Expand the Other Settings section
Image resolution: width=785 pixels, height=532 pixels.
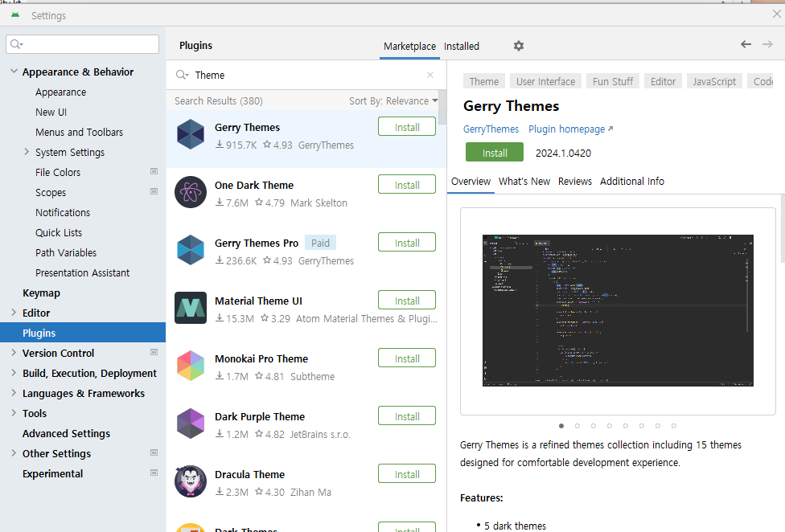click(14, 453)
